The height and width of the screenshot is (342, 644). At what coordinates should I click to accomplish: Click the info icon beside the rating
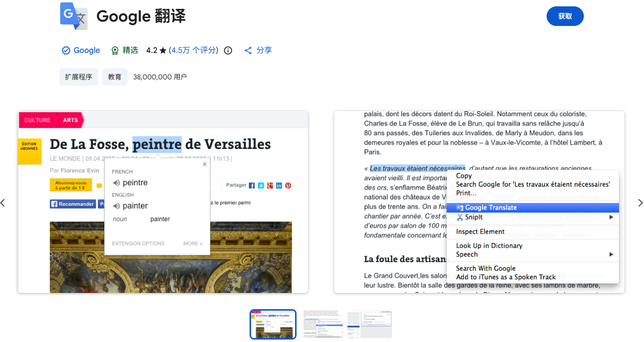(228, 50)
